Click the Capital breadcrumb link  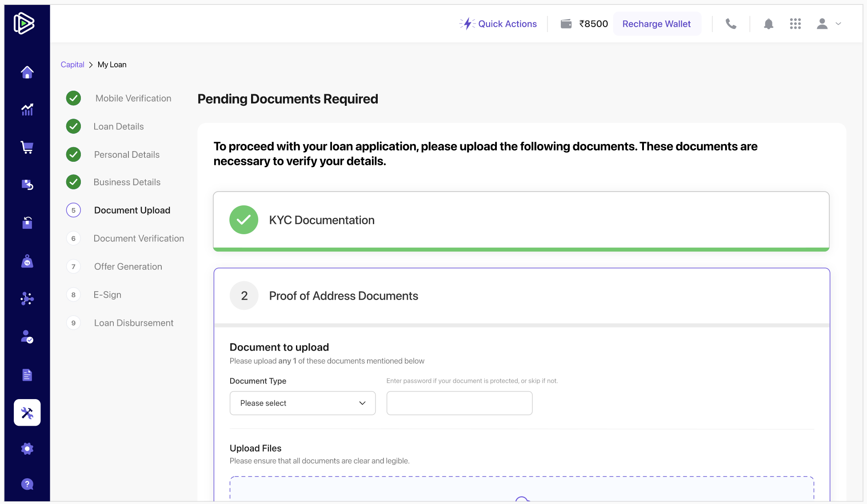point(72,65)
